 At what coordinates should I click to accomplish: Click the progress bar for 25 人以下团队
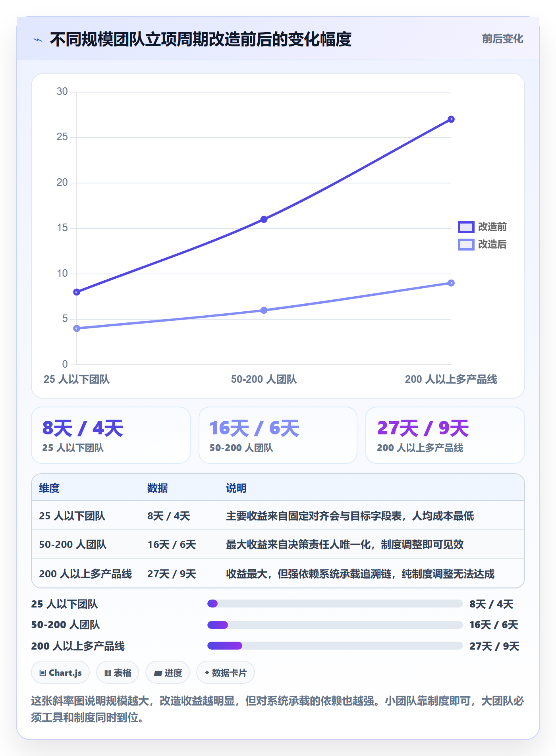coord(335,604)
